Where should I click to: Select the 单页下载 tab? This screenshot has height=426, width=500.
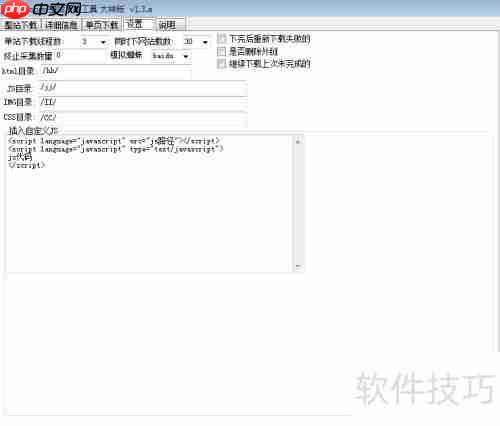pos(102,25)
